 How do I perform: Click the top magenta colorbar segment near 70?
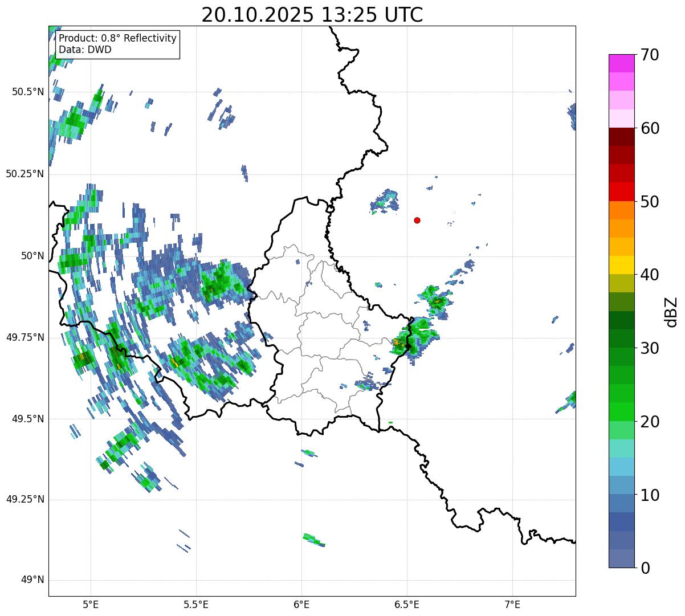tap(622, 63)
